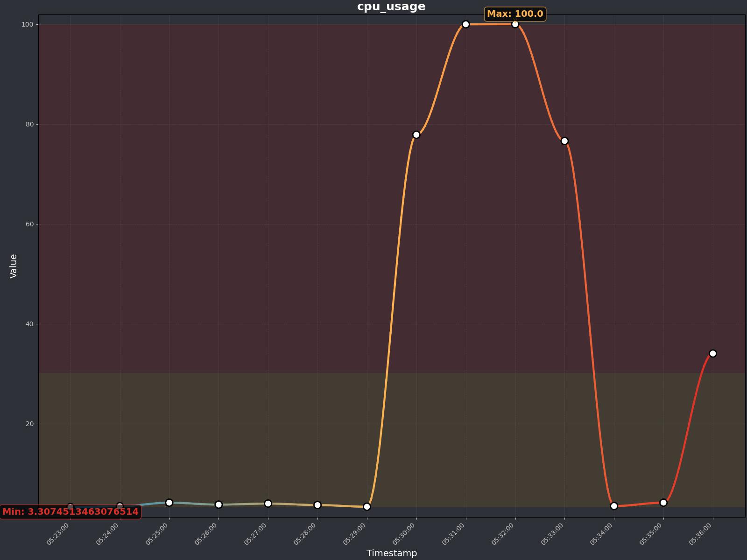This screenshot has height=560, width=747.
Task: Click the Min value annotation box
Action: [x=70, y=511]
